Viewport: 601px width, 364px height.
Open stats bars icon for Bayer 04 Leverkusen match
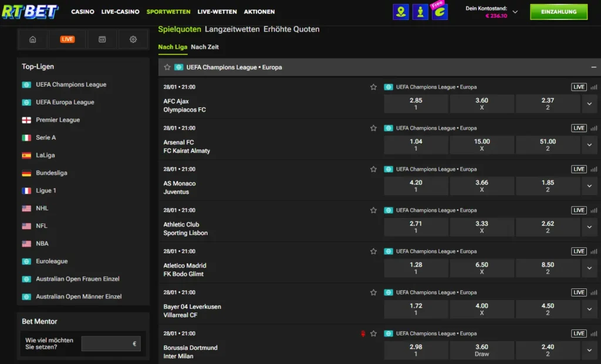[594, 292]
